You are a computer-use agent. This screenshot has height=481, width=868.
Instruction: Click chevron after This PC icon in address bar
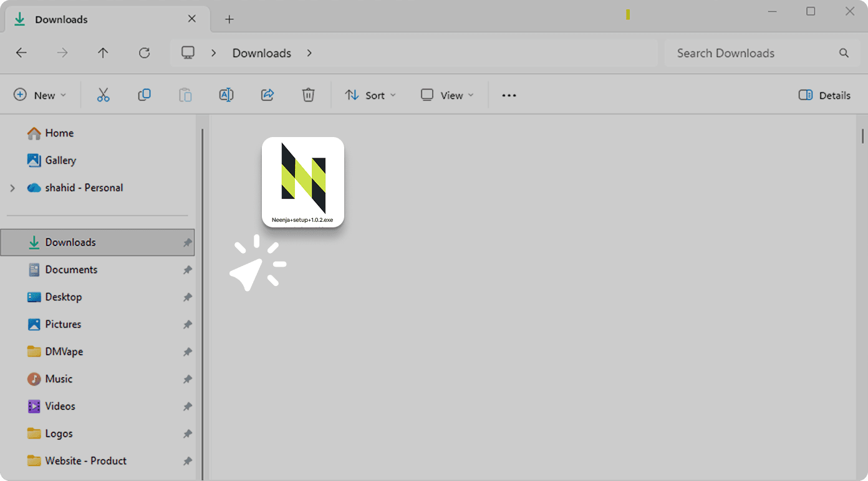(x=213, y=53)
